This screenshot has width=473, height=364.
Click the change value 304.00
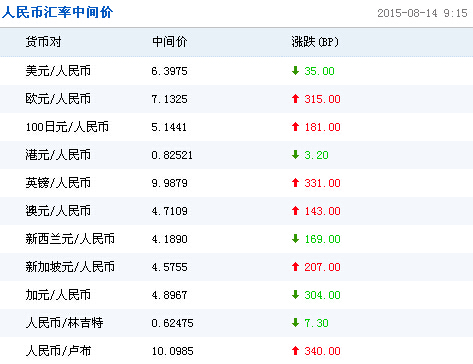click(322, 295)
